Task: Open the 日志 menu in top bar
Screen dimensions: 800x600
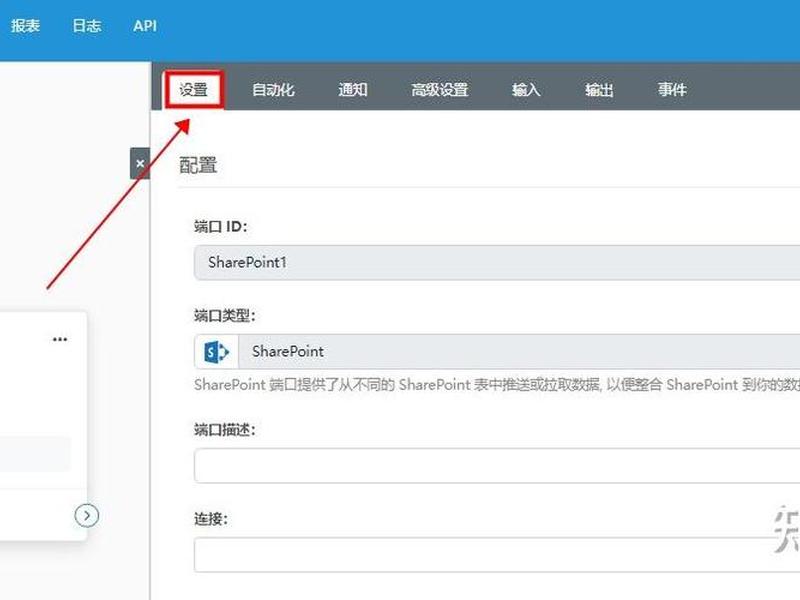Action: point(87,26)
